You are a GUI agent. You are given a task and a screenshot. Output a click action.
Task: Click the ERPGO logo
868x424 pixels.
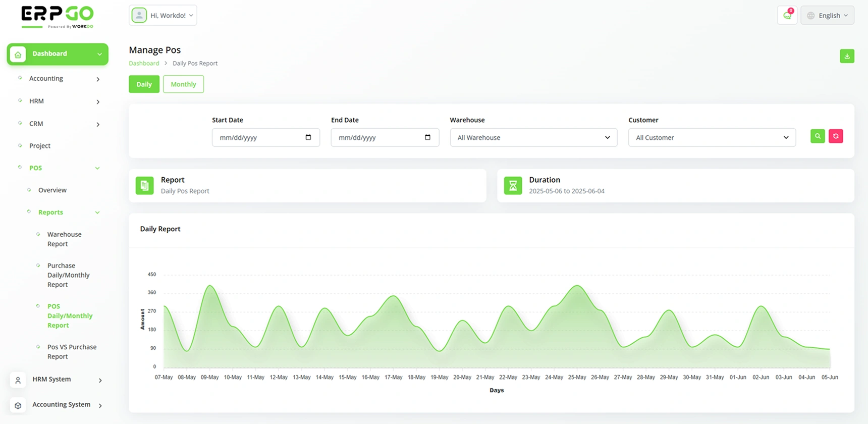(x=58, y=17)
